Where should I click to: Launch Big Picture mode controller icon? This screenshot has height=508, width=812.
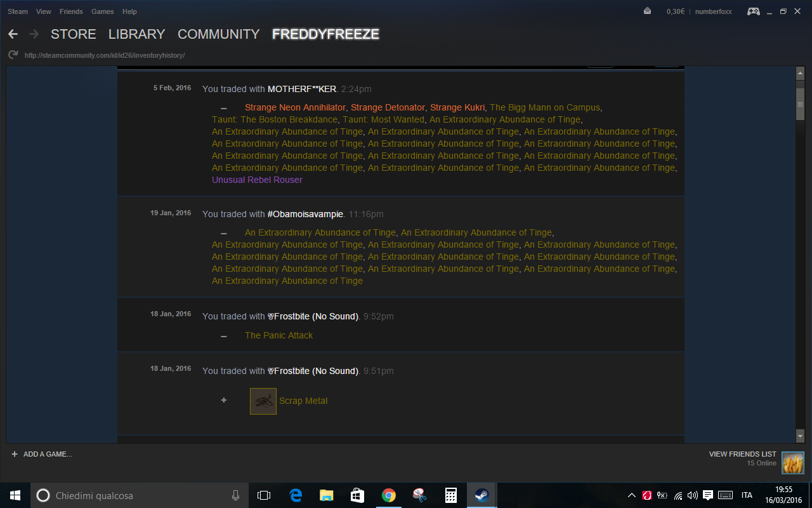(x=753, y=11)
